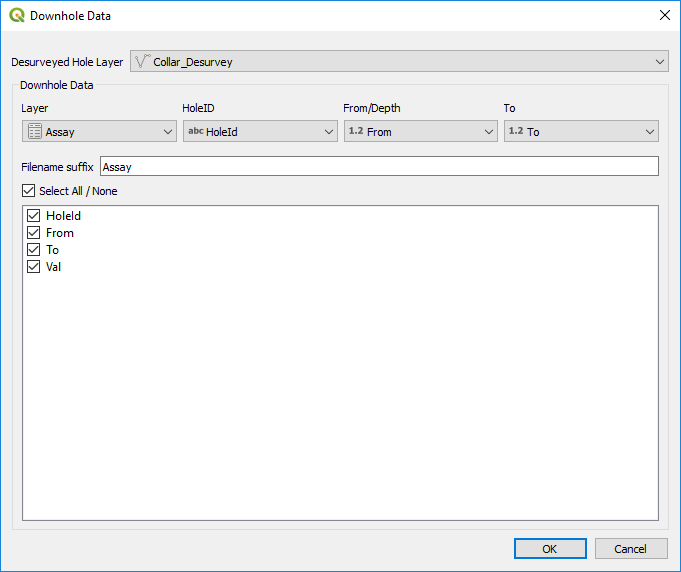Click the "From/Depth" column label

pyautogui.click(x=372, y=108)
